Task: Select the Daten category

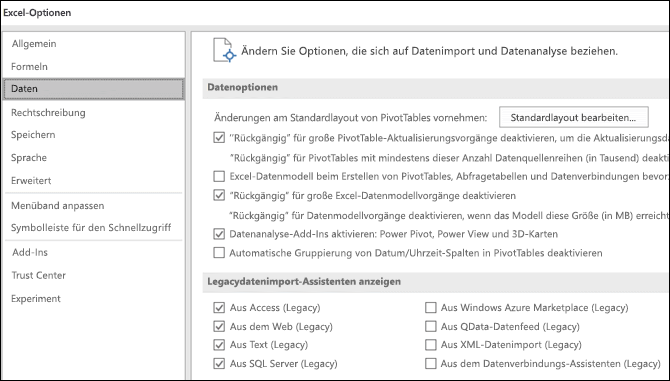Action: (x=94, y=89)
